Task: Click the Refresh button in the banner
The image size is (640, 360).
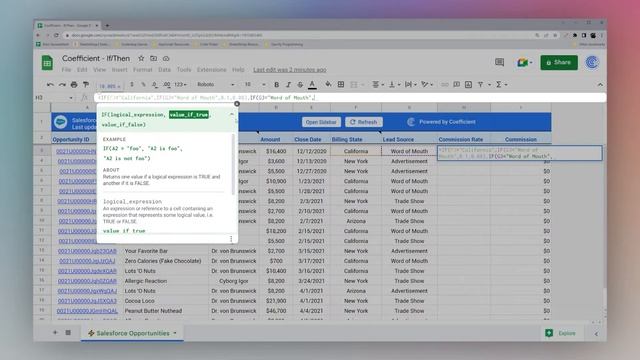Action: point(363,122)
